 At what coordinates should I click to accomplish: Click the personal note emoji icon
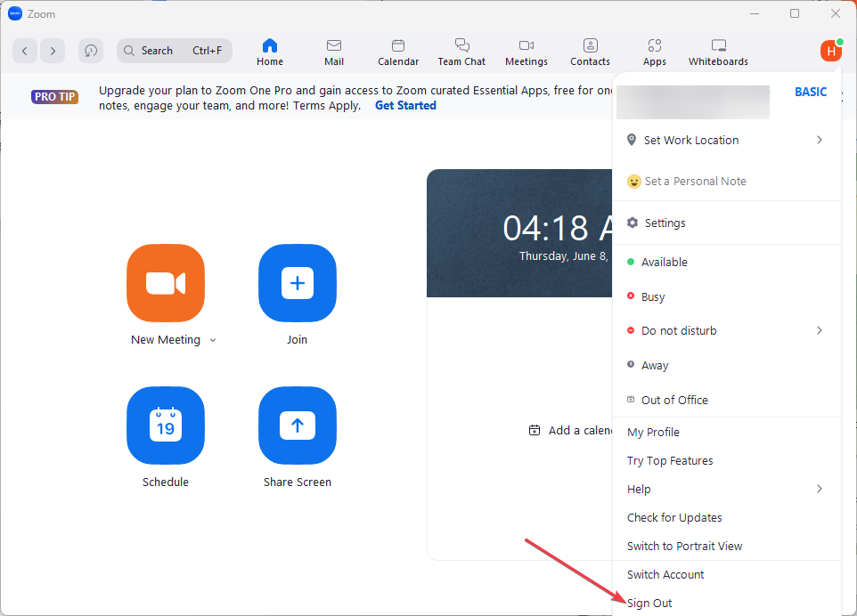(x=633, y=182)
